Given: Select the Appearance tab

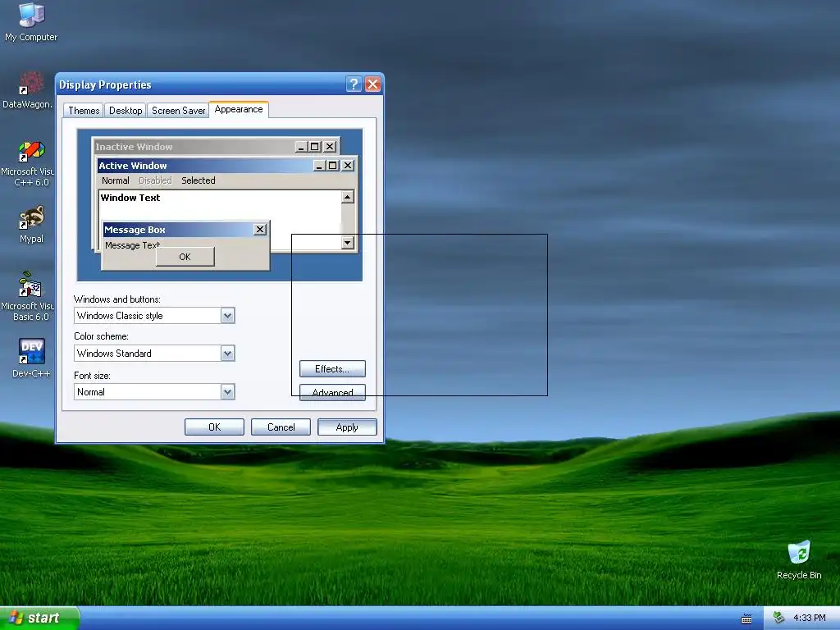Looking at the screenshot, I should pyautogui.click(x=239, y=109).
